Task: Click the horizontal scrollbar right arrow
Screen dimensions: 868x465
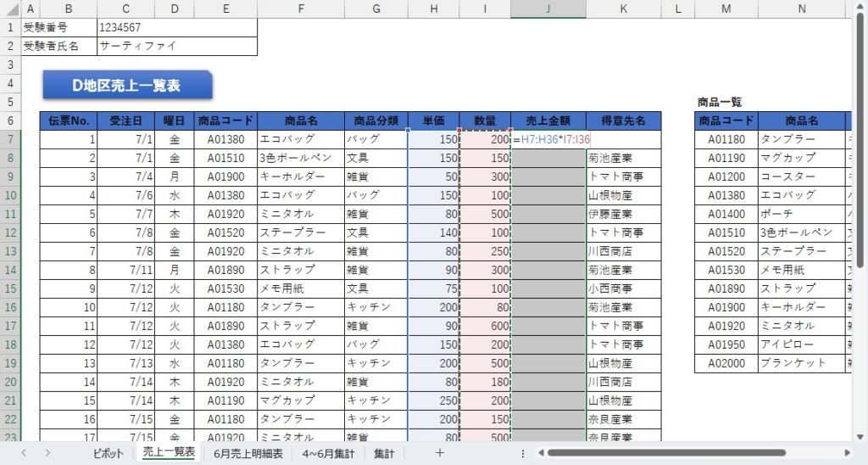Action: tap(846, 453)
